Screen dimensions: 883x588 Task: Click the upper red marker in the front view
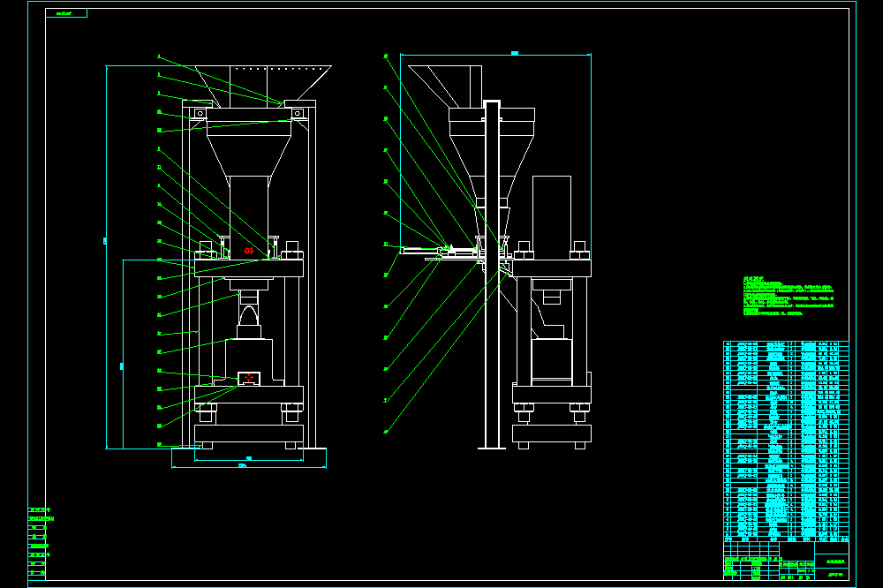[248, 251]
